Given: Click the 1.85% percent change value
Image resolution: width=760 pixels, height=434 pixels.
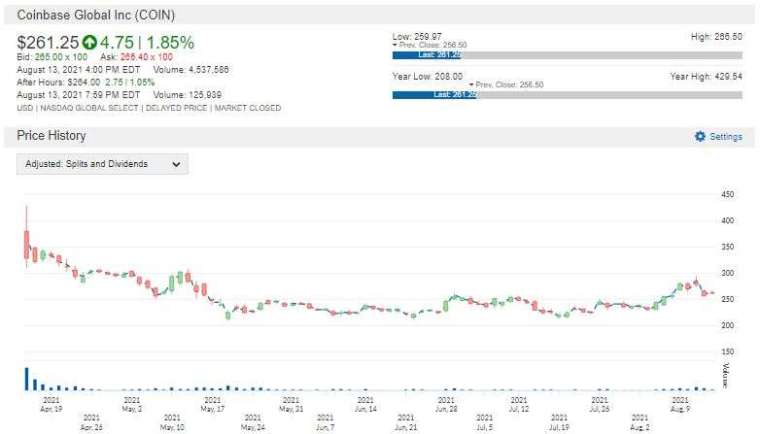Looking at the screenshot, I should click(170, 43).
